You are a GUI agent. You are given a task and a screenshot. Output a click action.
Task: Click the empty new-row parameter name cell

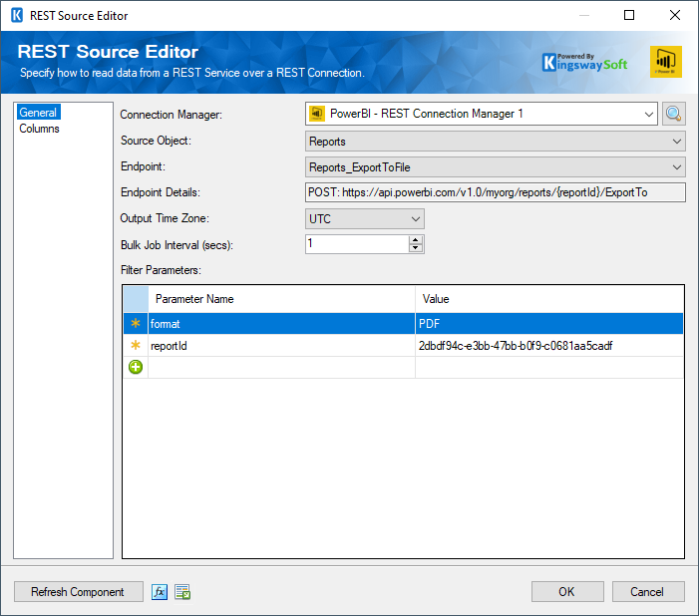point(281,367)
